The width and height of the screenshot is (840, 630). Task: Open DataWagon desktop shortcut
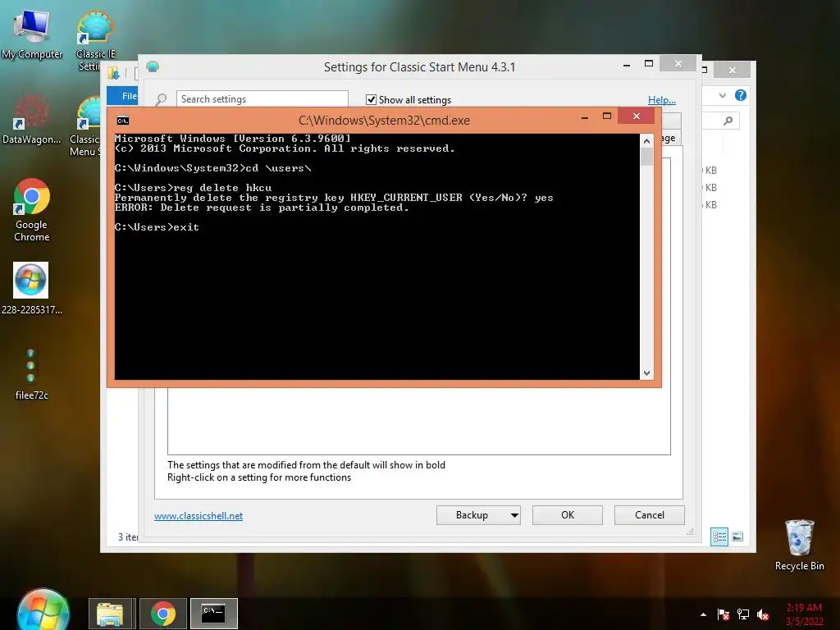pyautogui.click(x=32, y=119)
